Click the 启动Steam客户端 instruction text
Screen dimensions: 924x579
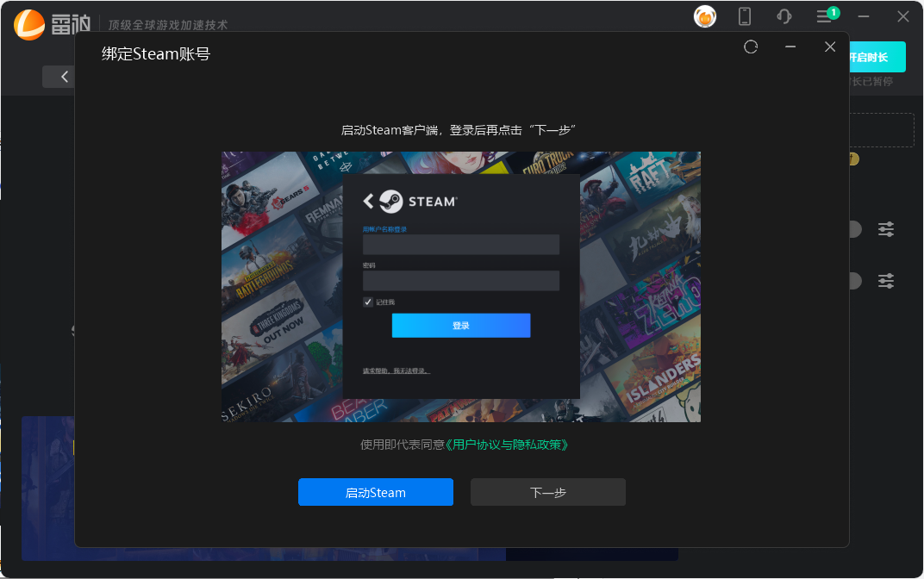[458, 130]
